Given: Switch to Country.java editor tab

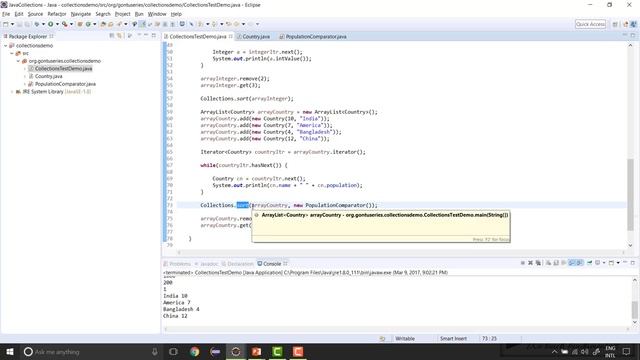Looking at the screenshot, I should click(x=253, y=36).
